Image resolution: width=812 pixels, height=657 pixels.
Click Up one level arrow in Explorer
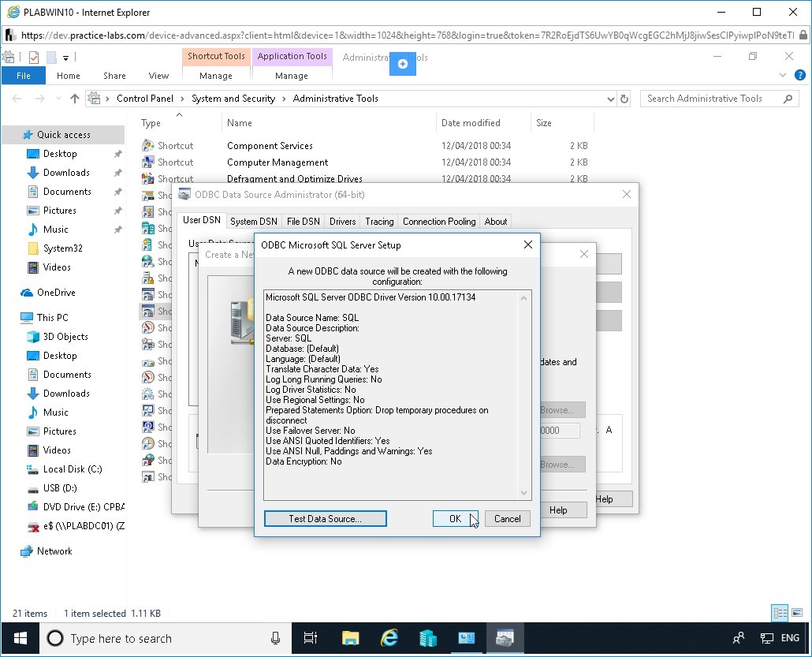[x=75, y=99]
